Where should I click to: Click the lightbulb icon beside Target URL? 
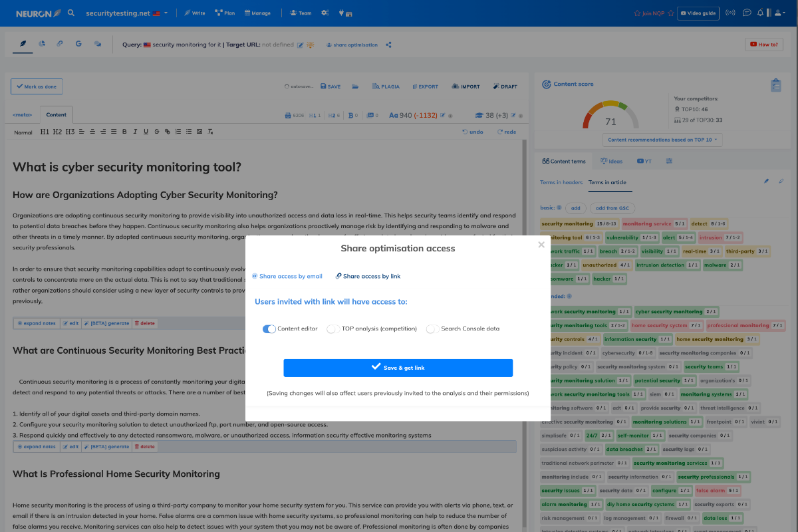[310, 45]
